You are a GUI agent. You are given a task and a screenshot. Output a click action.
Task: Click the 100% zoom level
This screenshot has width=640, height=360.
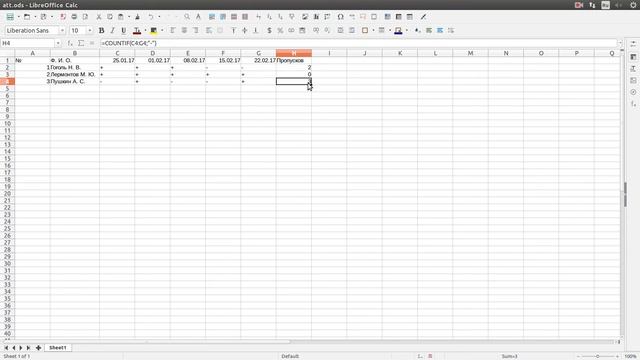click(631, 356)
